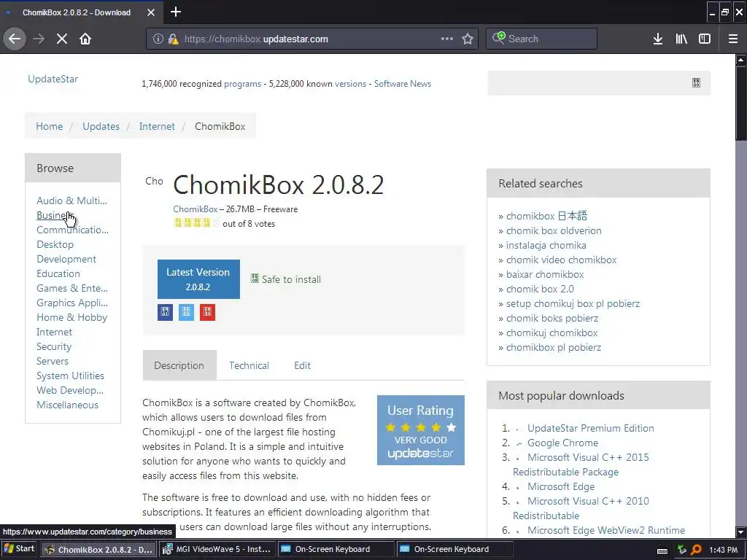The width and height of the screenshot is (747, 560).
Task: Open the browser home page icon
Action: coord(85,39)
